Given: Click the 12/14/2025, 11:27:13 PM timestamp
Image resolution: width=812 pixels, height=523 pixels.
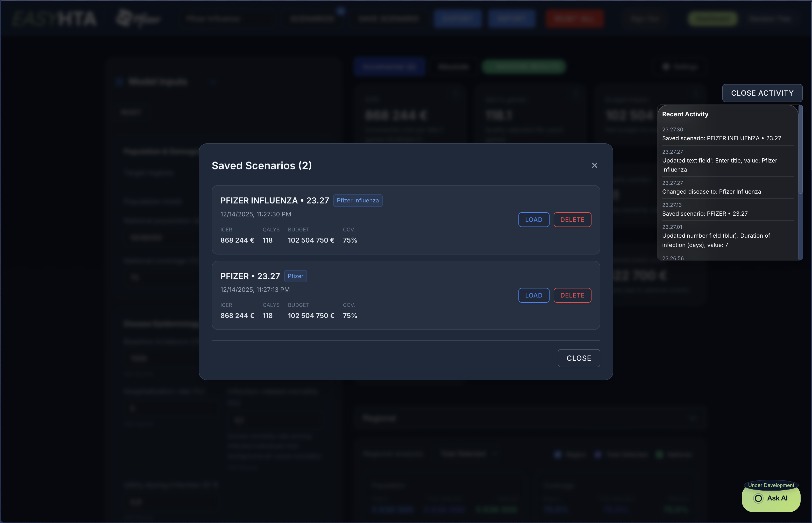Looking at the screenshot, I should click(x=255, y=290).
